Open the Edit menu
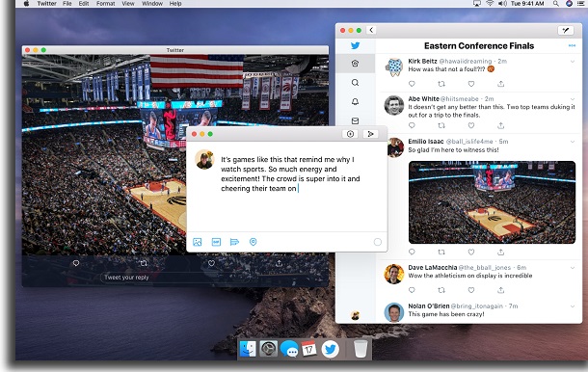The width and height of the screenshot is (588, 372). click(x=84, y=4)
